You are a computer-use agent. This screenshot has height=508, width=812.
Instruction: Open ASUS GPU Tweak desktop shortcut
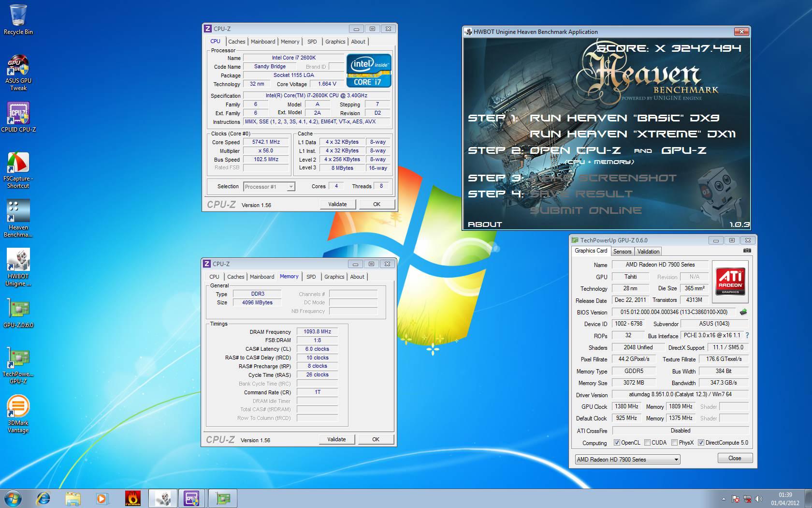pyautogui.click(x=18, y=73)
